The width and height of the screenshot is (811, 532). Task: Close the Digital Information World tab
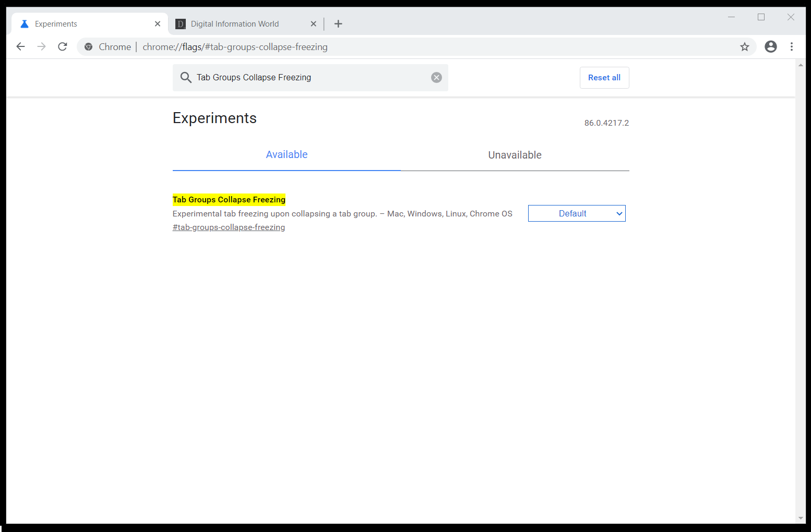click(313, 23)
